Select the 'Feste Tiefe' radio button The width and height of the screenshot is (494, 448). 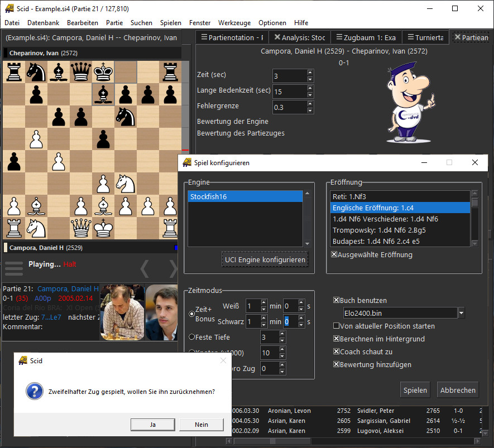point(192,337)
